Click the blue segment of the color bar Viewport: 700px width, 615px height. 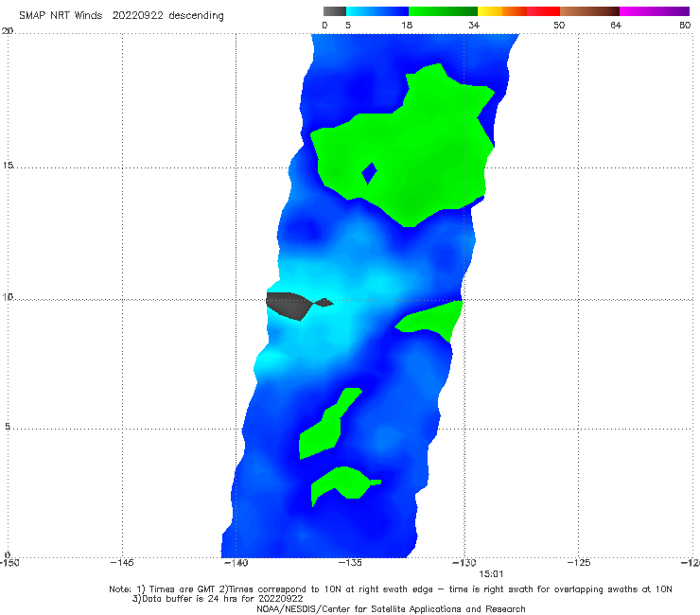377,11
